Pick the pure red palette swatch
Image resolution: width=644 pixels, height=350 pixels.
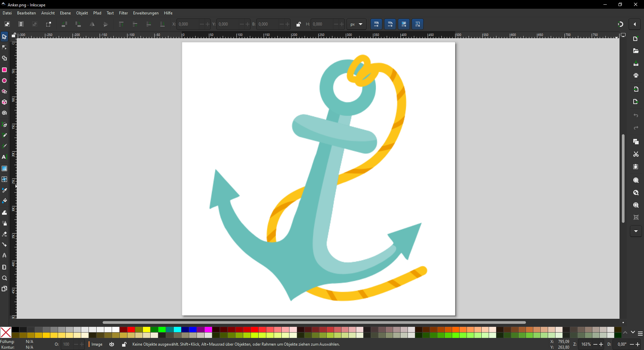(x=131, y=330)
